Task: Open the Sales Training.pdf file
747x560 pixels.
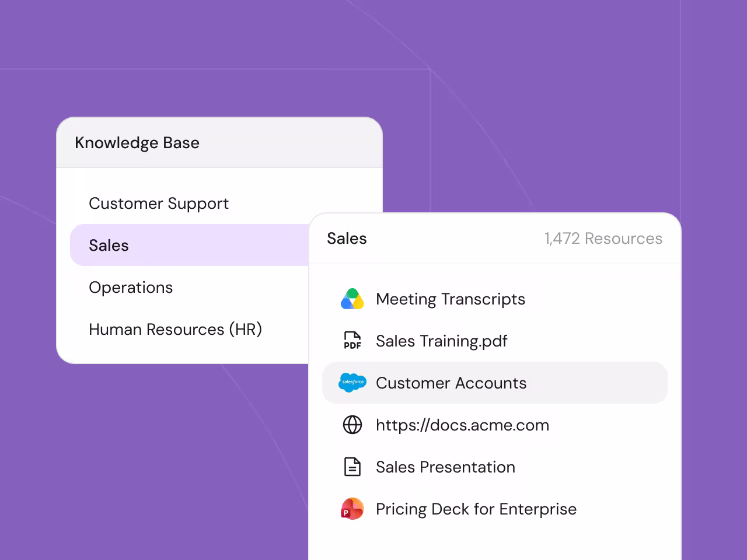Action: (x=442, y=341)
